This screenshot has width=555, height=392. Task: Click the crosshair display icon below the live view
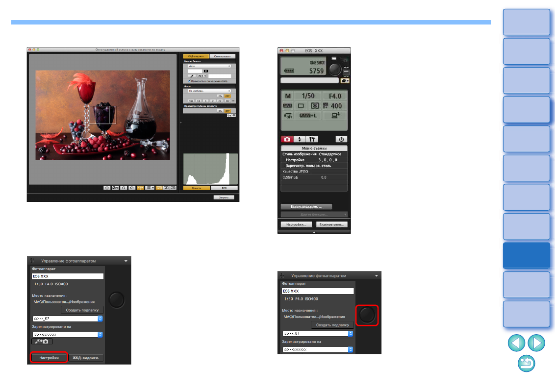pos(107,188)
